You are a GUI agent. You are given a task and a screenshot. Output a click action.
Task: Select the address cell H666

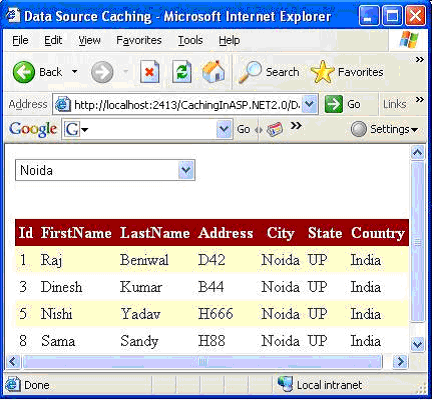[216, 314]
